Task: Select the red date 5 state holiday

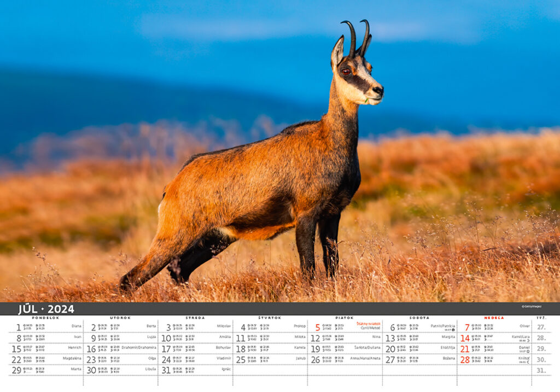Action: point(317,327)
